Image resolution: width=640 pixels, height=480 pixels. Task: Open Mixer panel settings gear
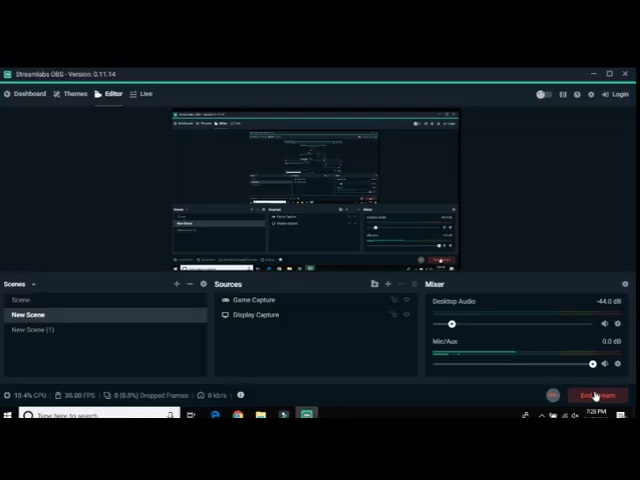625,284
